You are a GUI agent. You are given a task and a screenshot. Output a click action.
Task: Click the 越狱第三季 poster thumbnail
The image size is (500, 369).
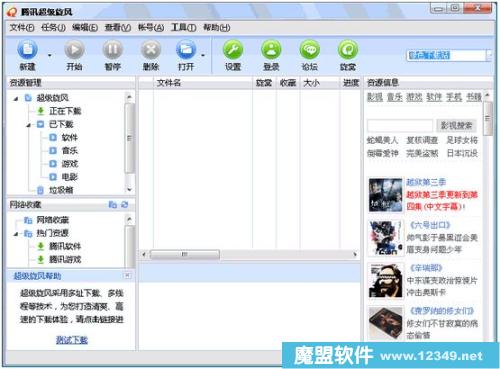(x=385, y=195)
